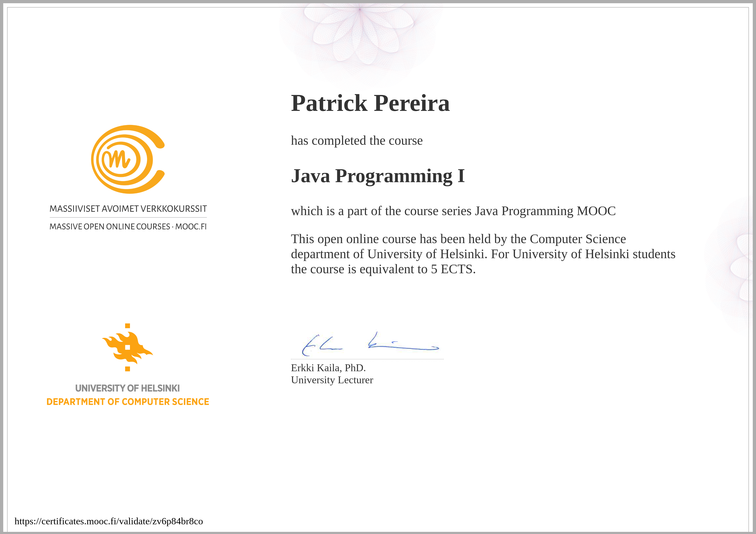Click the orange MOOC spiral logo
Image resolution: width=756 pixels, height=534 pixels.
pyautogui.click(x=128, y=159)
